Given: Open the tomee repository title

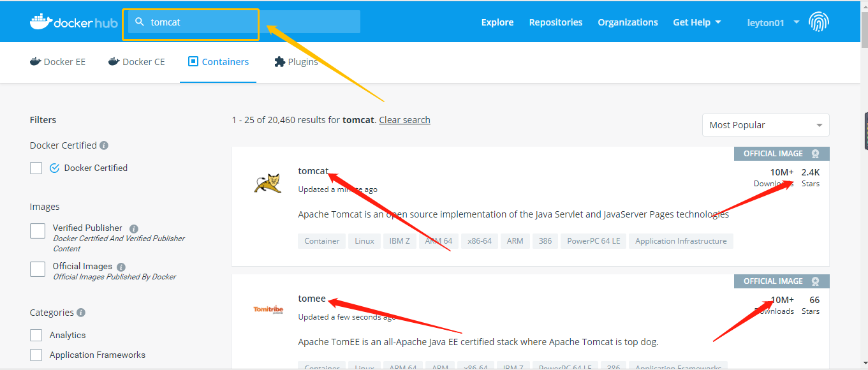Looking at the screenshot, I should pyautogui.click(x=312, y=299).
